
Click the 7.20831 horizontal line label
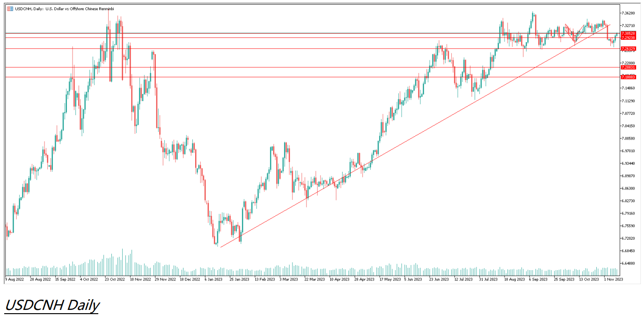click(628, 67)
